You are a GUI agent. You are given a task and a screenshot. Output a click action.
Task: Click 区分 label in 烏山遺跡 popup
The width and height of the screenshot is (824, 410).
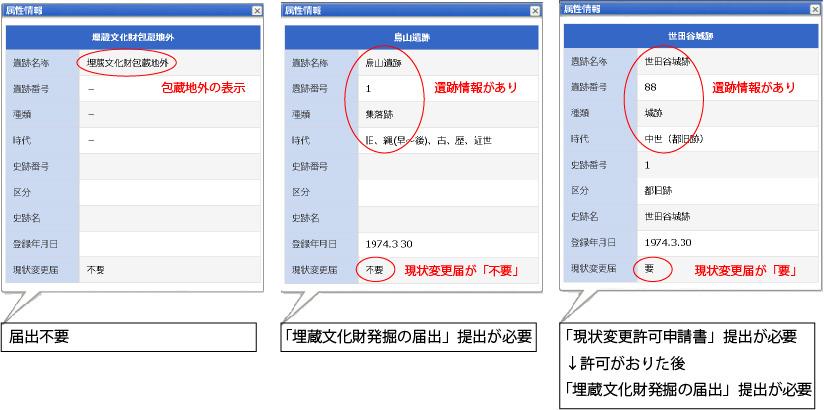(x=301, y=192)
